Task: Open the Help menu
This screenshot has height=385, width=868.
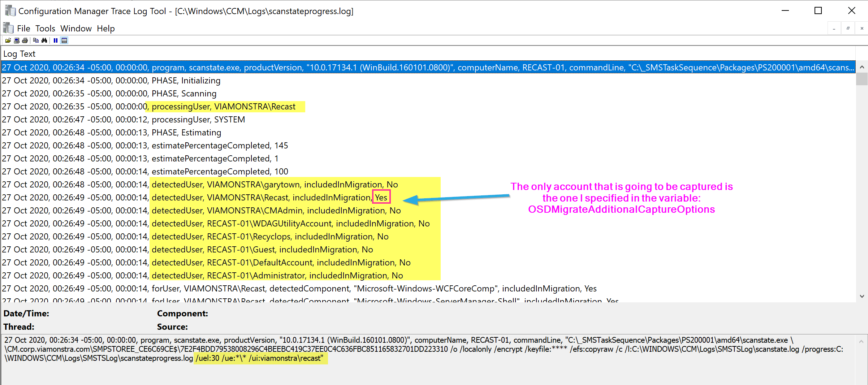Action: pyautogui.click(x=105, y=29)
